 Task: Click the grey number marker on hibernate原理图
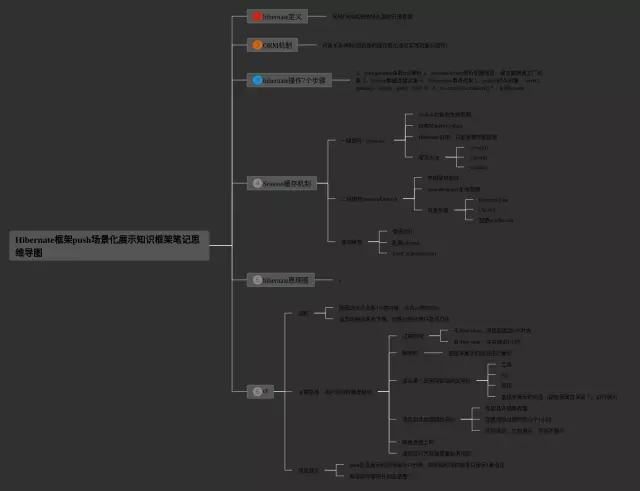[257, 280]
